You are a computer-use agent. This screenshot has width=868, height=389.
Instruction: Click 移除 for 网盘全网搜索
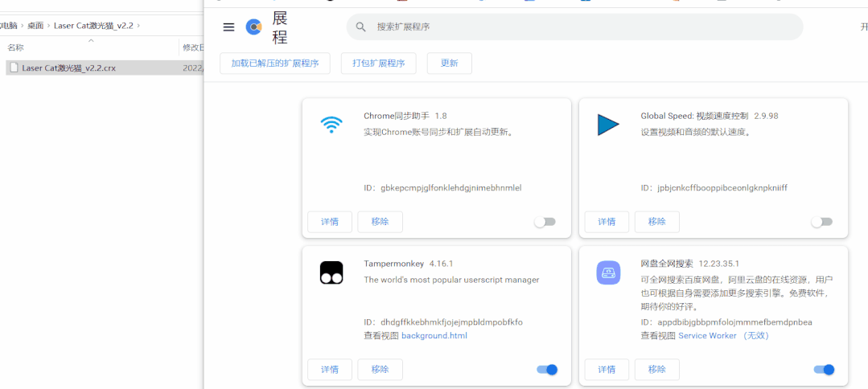(x=656, y=370)
